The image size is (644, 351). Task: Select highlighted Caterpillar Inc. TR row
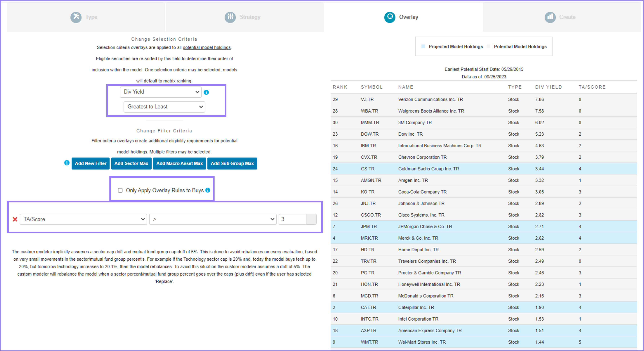click(x=483, y=307)
